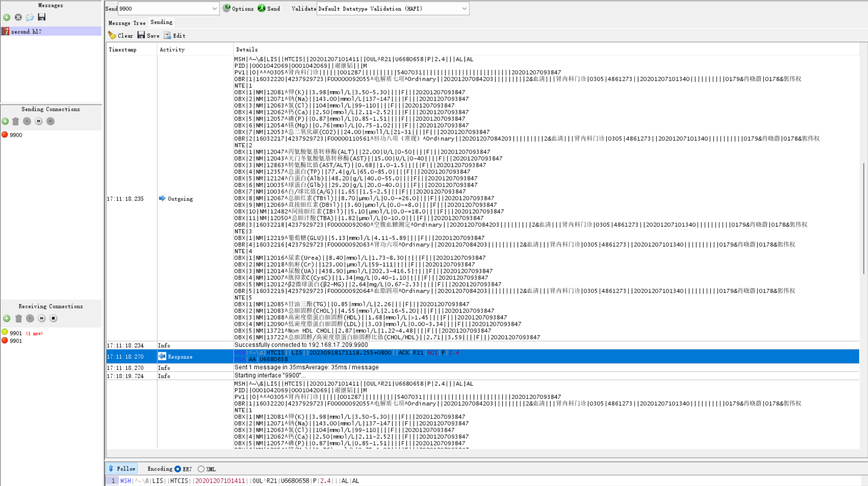This screenshot has height=486, width=868.
Task: Delete the selected sending connection
Action: [x=16, y=121]
